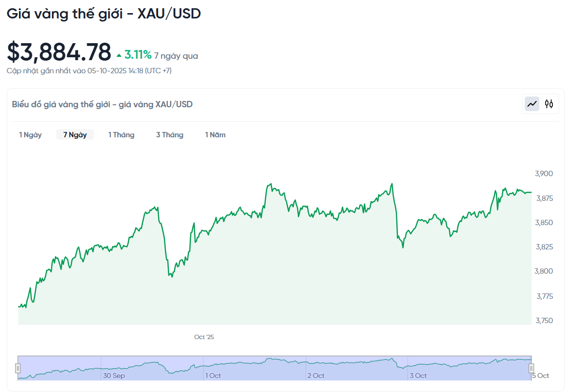Click the 30 Sep navigator date label

114,376
